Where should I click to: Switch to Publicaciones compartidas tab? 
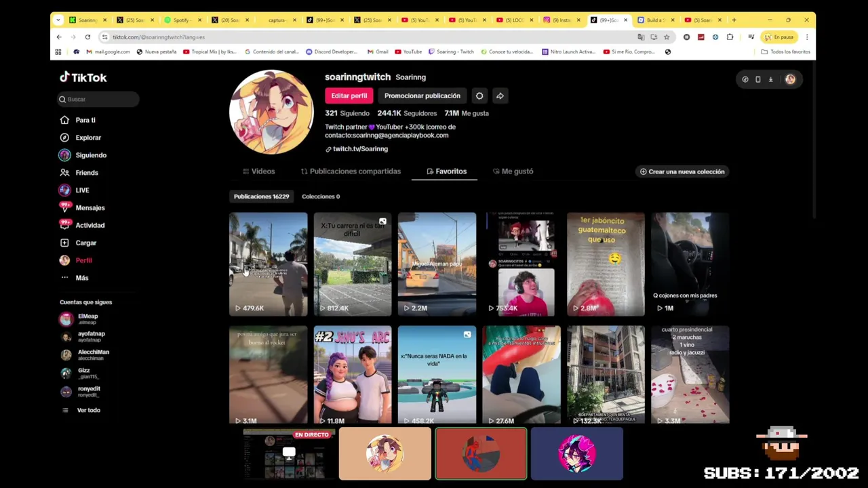pyautogui.click(x=351, y=171)
